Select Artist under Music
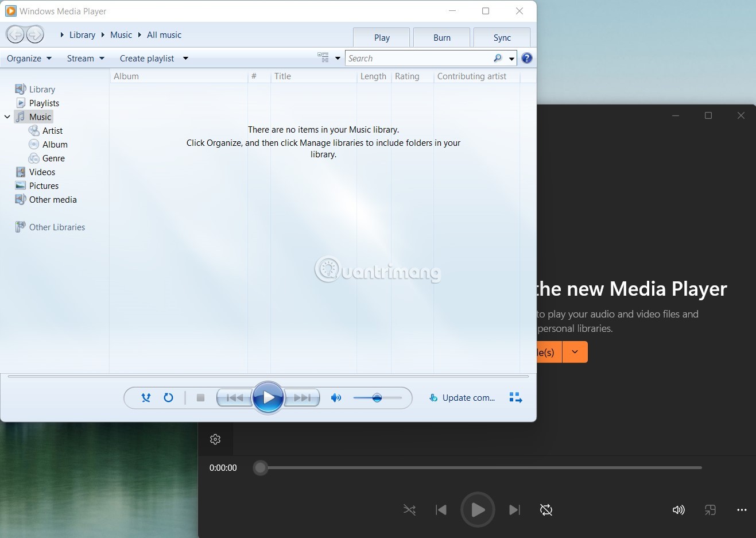This screenshot has width=756, height=538. click(x=46, y=130)
